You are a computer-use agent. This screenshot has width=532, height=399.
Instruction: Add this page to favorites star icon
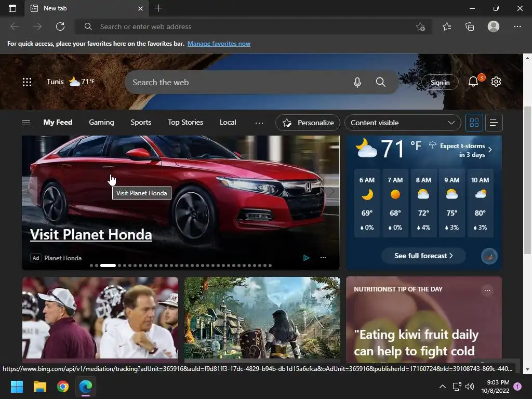coord(421,26)
